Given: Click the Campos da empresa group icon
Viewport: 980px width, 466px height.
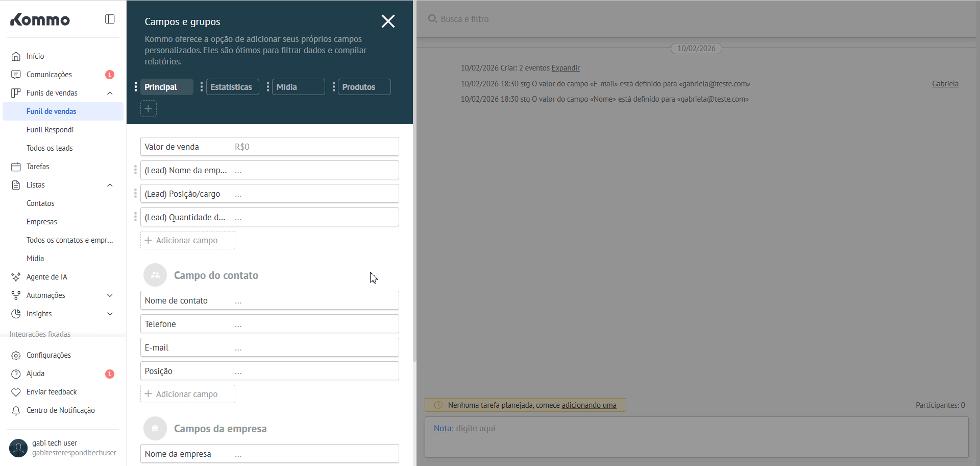Looking at the screenshot, I should [x=155, y=428].
